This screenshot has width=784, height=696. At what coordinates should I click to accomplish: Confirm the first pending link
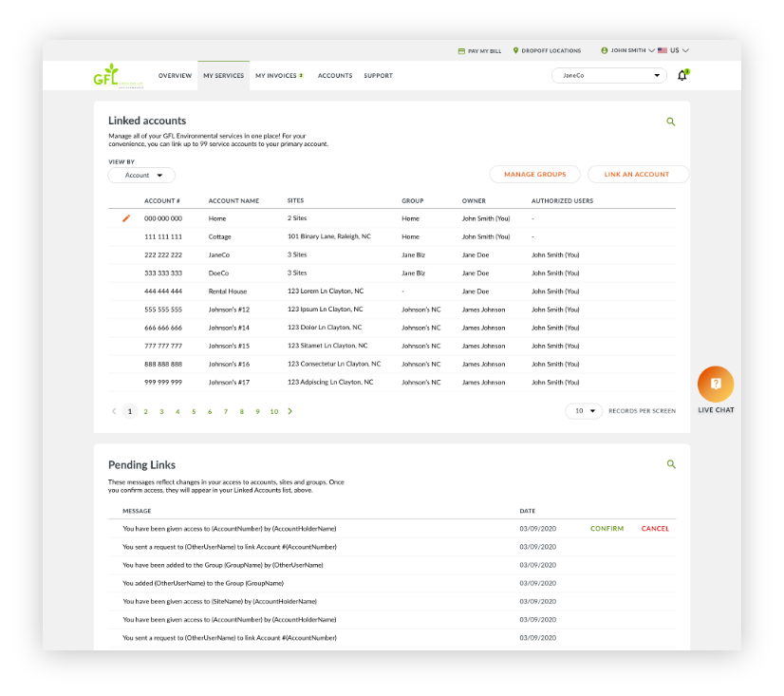607,529
